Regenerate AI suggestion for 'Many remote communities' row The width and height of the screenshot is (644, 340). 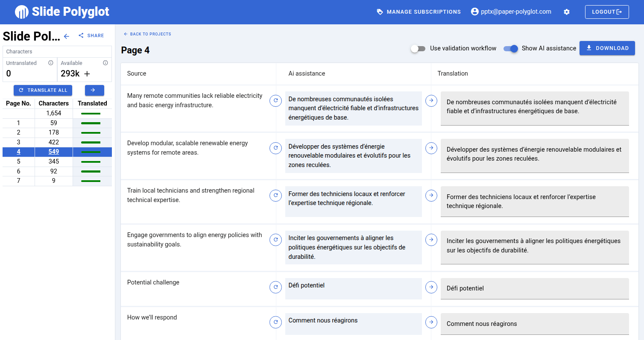coord(275,100)
